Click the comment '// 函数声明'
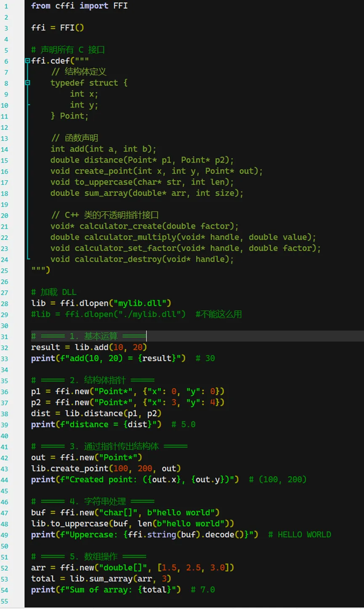This screenshot has width=364, height=609. pos(74,138)
